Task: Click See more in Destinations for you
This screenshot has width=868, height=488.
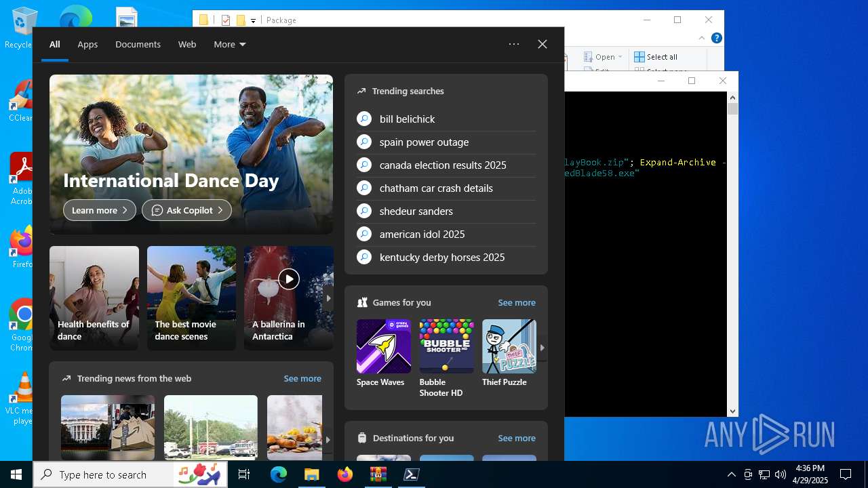Action: tap(517, 439)
